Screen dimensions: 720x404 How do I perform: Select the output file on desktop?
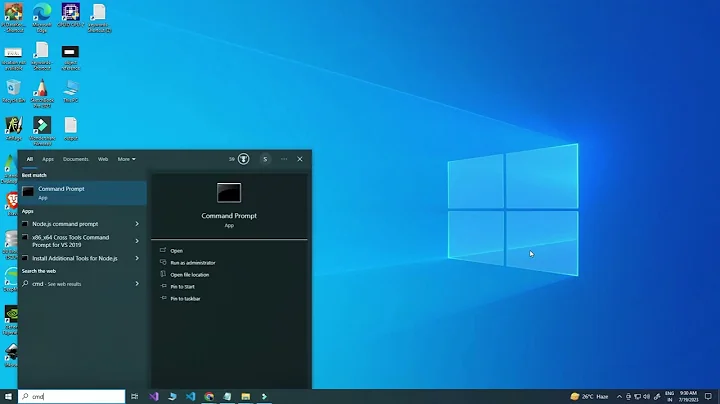pos(71,129)
